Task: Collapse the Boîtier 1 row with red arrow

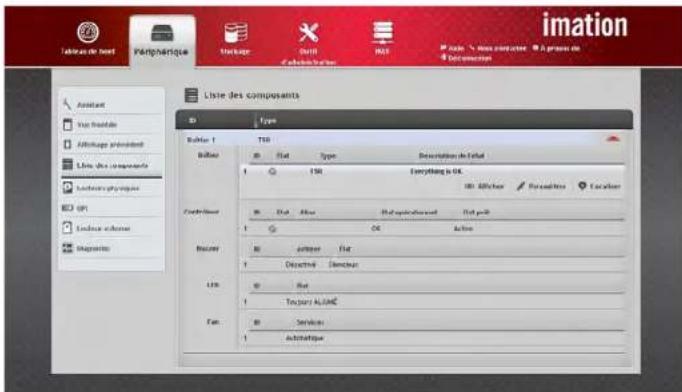Action: [x=613, y=139]
